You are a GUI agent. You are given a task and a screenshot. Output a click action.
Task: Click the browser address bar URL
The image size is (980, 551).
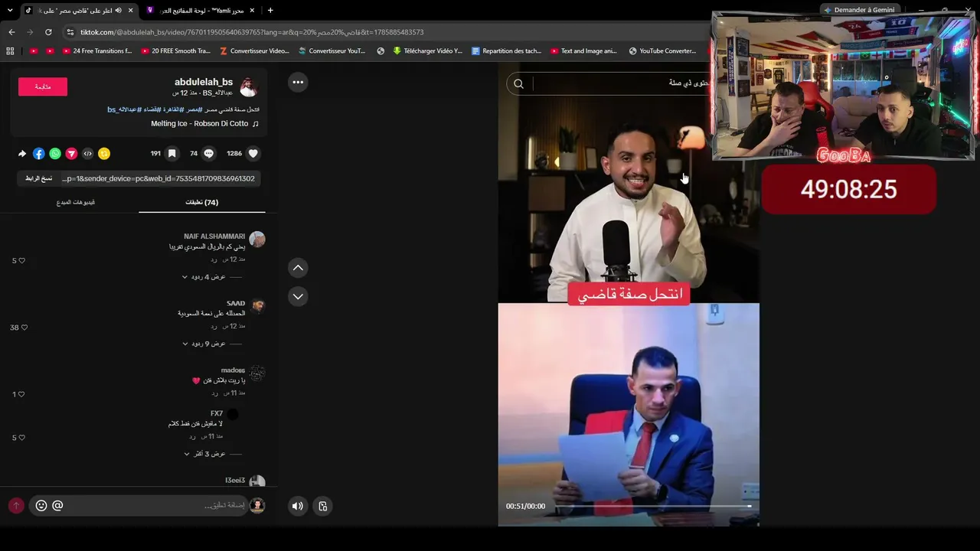click(x=252, y=32)
